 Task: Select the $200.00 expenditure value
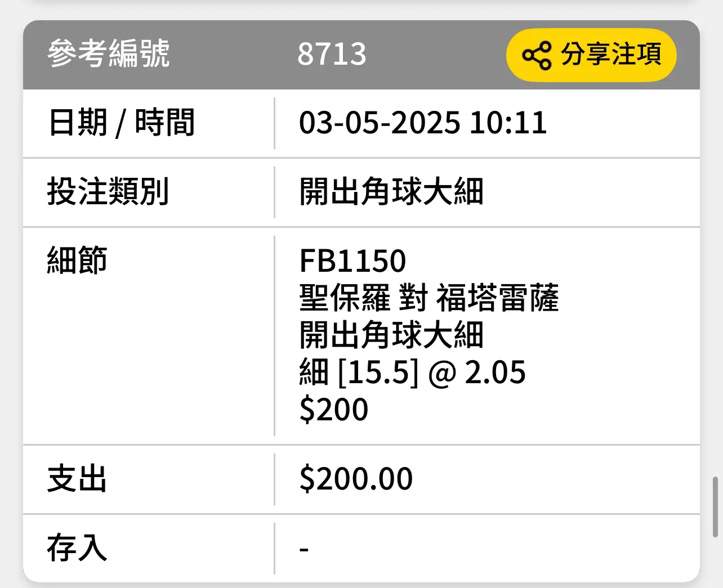coord(356,479)
